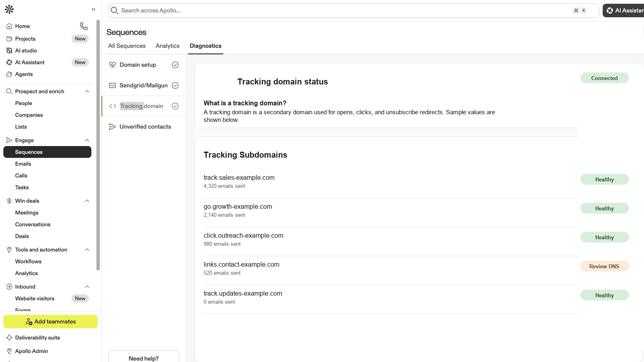The width and height of the screenshot is (644, 362).
Task: Collapse the Inbound section chevron
Action: tap(87, 287)
